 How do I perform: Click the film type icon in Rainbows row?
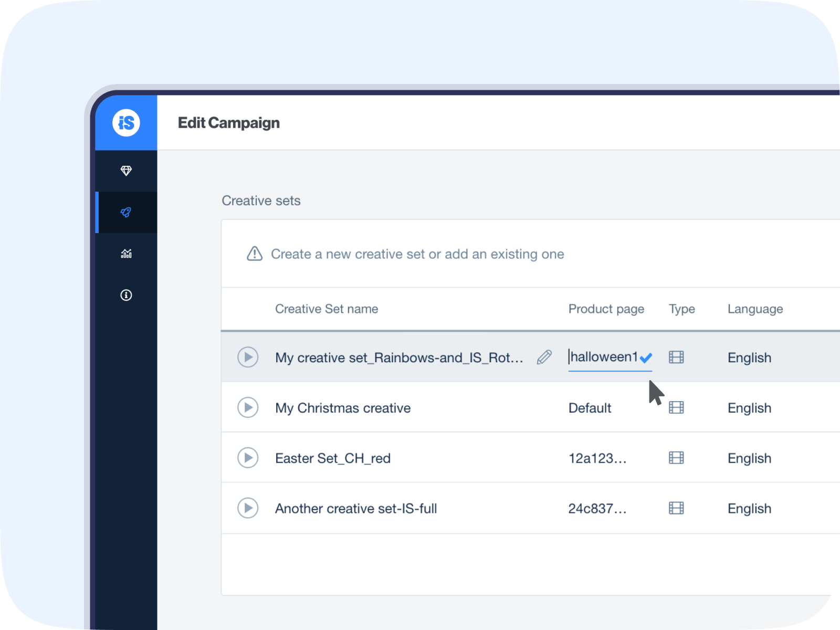[676, 358]
